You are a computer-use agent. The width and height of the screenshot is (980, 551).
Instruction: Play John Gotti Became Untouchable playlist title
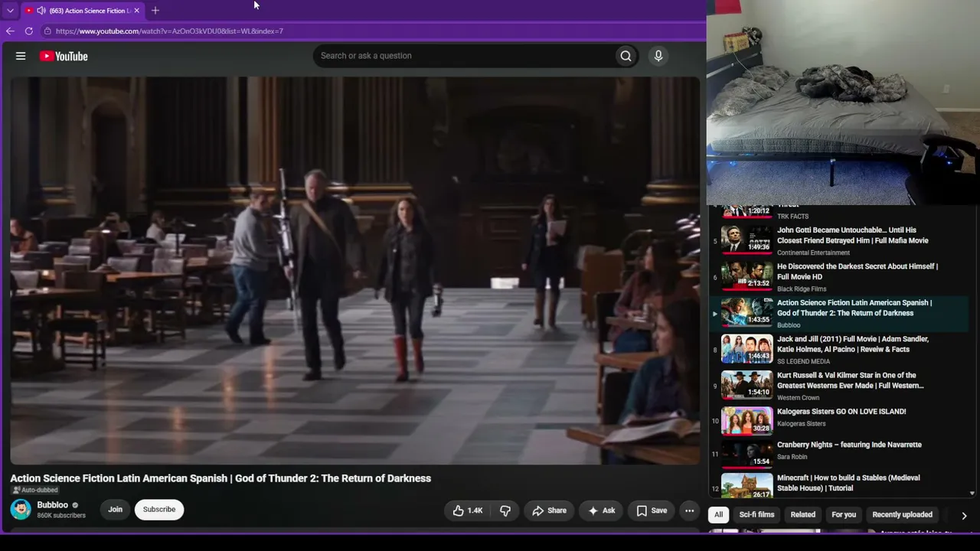[x=853, y=235]
